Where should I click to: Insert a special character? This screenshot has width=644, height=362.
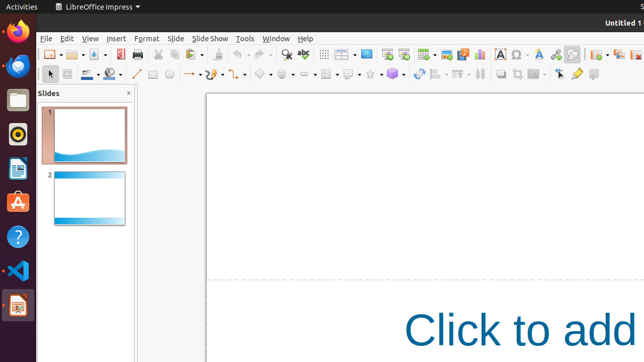(517, 54)
